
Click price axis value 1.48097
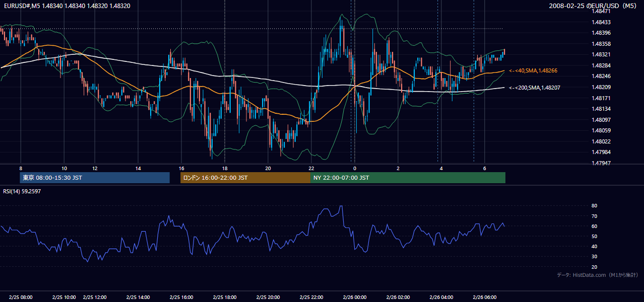point(601,119)
